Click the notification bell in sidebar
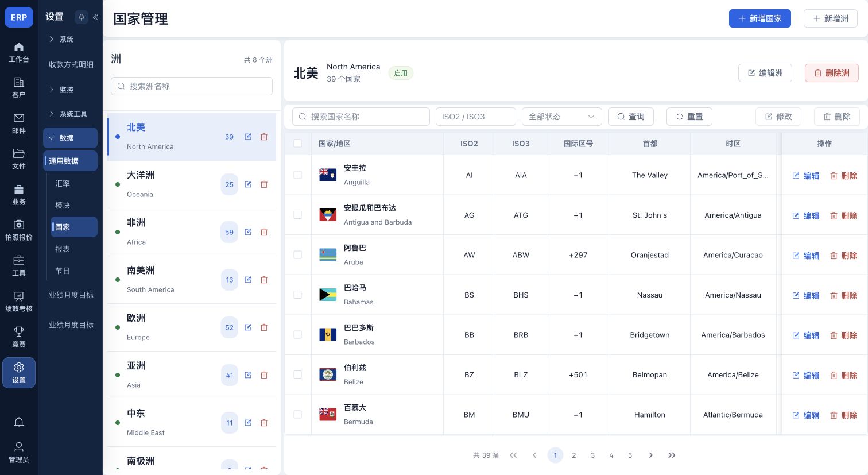 [19, 422]
